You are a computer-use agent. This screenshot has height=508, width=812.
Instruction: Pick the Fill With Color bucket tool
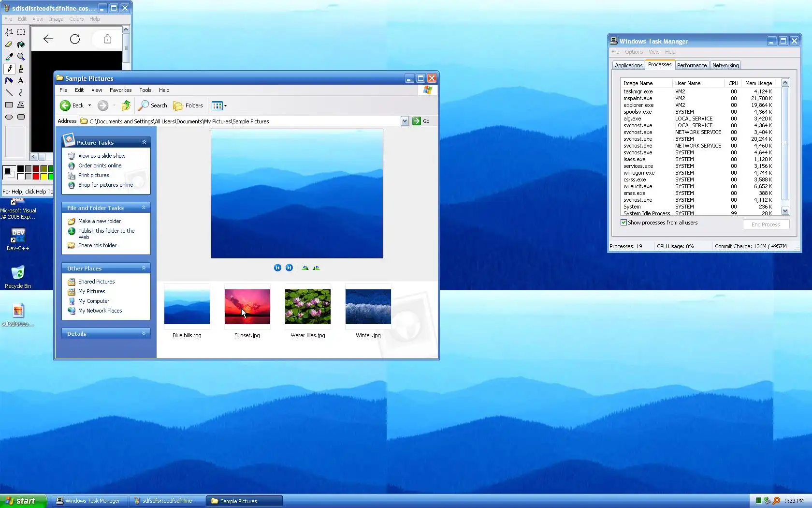tap(21, 45)
